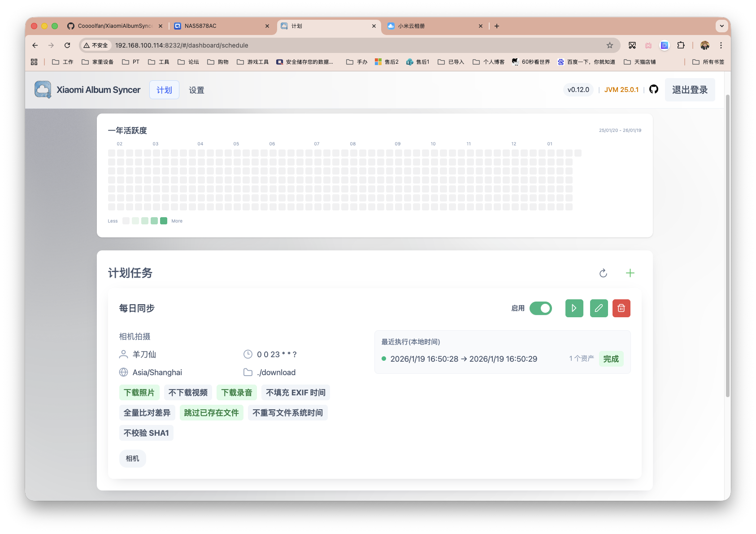756x534 pixels.
Task: Add a new scheduled task with plus icon
Action: tap(630, 273)
